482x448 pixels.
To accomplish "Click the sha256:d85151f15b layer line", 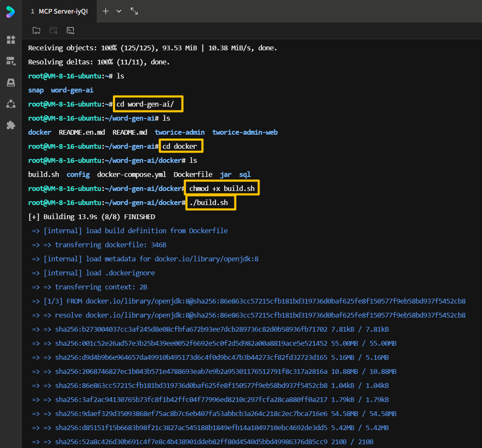I will (x=210, y=428).
